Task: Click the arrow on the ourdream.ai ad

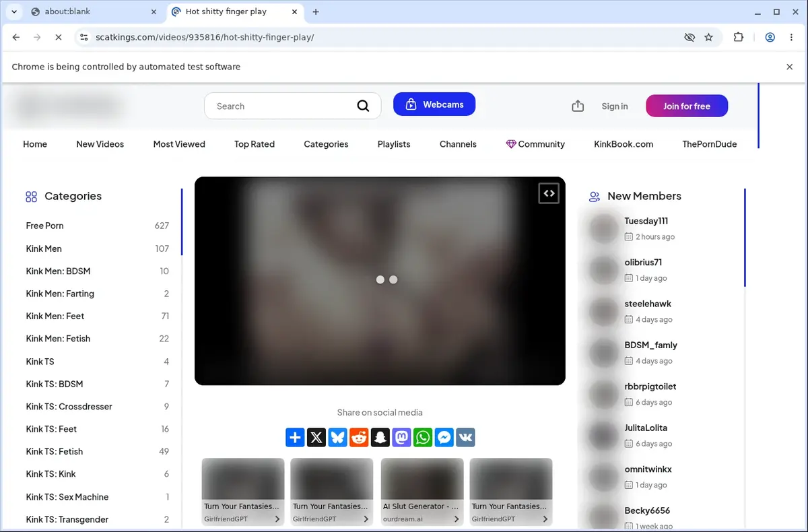Action: (x=457, y=519)
